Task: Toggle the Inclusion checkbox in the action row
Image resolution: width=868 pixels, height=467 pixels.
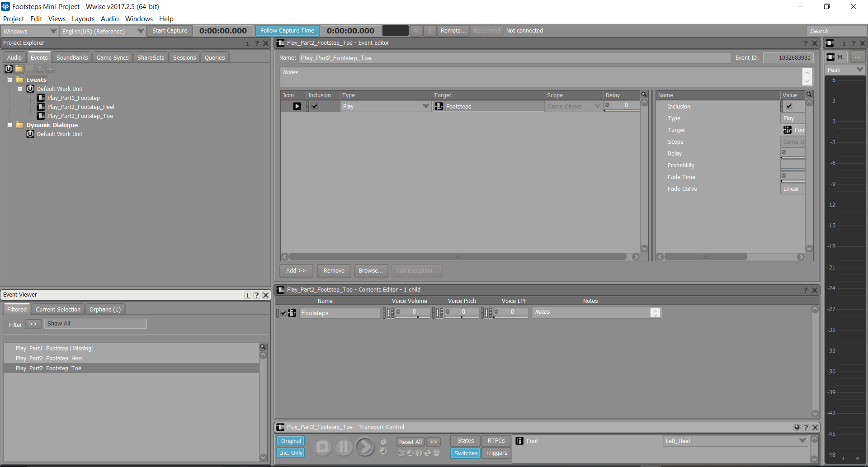Action: point(315,106)
